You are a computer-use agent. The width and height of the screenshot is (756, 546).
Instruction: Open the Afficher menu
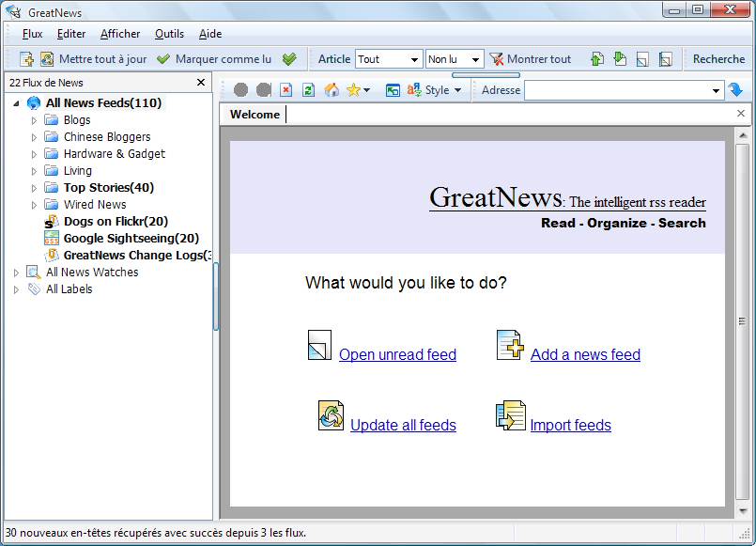pyautogui.click(x=120, y=34)
